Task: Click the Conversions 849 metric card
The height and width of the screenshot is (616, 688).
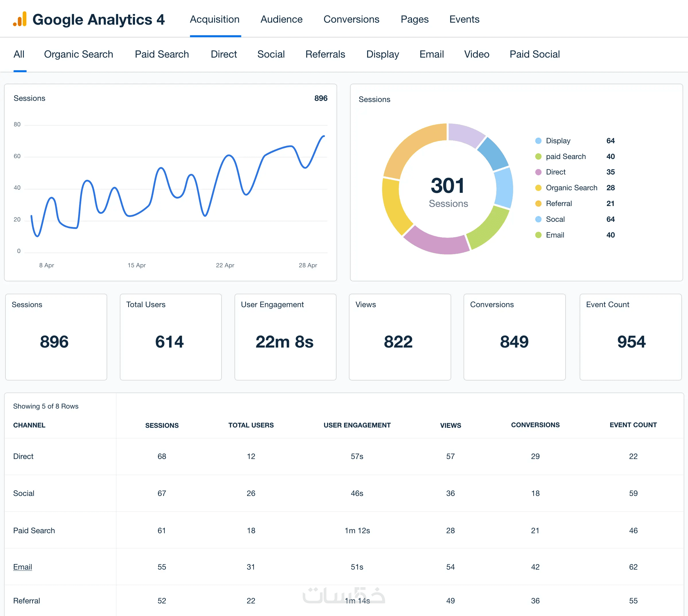Action: click(x=514, y=337)
